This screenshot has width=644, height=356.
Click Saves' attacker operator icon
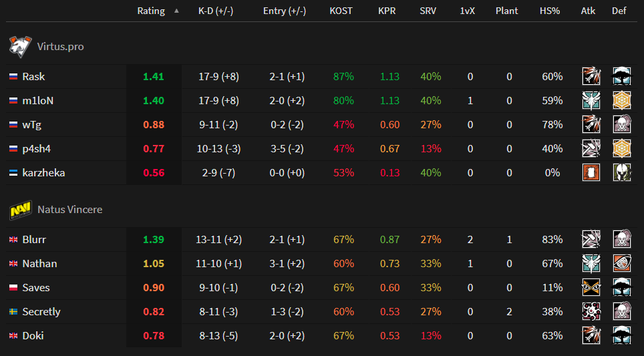591,287
